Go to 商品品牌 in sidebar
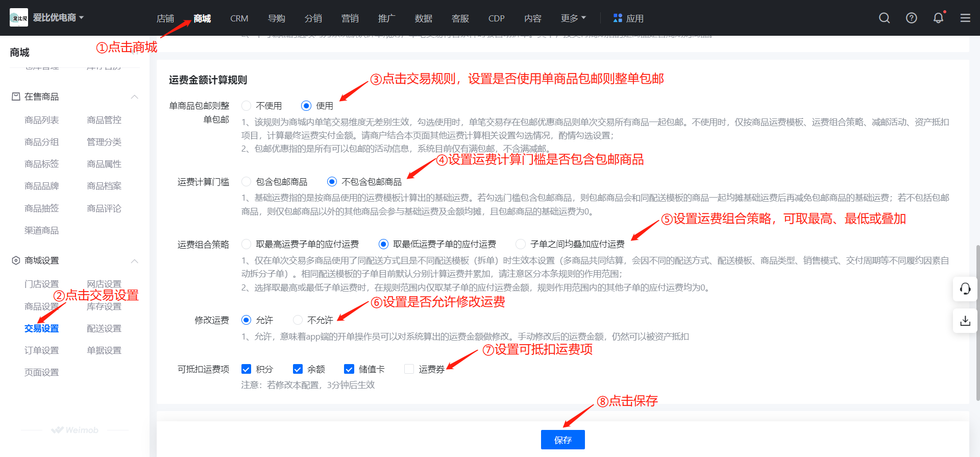This screenshot has width=980, height=457. coord(42,186)
